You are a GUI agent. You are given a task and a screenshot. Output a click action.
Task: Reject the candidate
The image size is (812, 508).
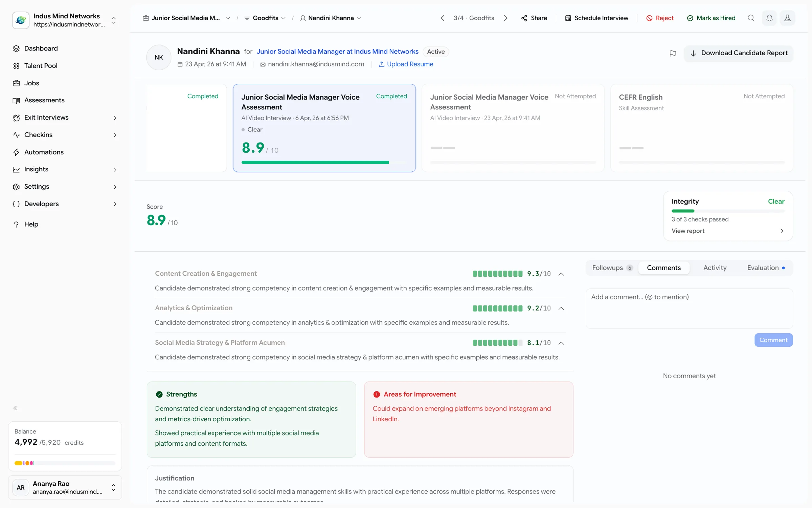(660, 18)
